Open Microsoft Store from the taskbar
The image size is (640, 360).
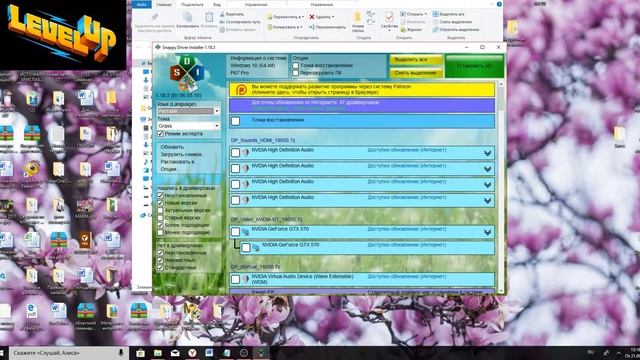click(140, 353)
